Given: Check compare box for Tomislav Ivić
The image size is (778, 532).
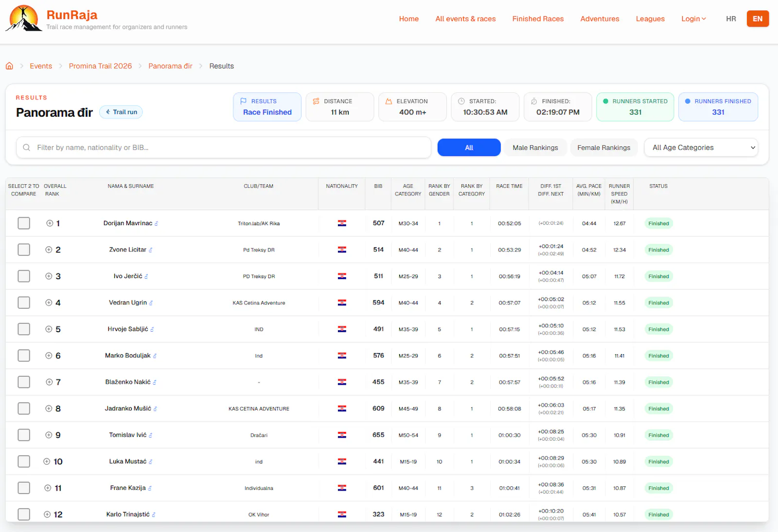Looking at the screenshot, I should pos(24,435).
